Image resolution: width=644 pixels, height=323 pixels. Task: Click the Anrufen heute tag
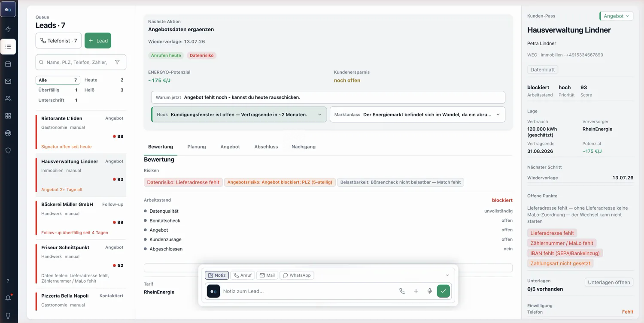click(x=166, y=55)
